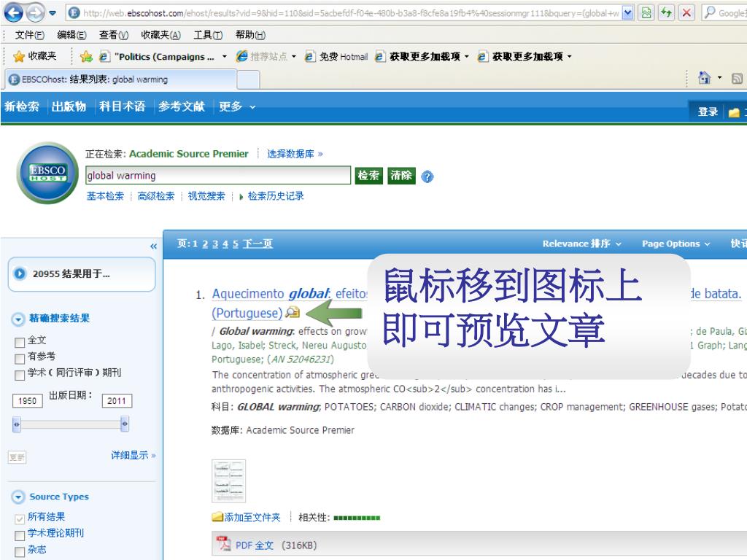
Task: Toggle the 所有结果 checkbox
Action: point(20,519)
